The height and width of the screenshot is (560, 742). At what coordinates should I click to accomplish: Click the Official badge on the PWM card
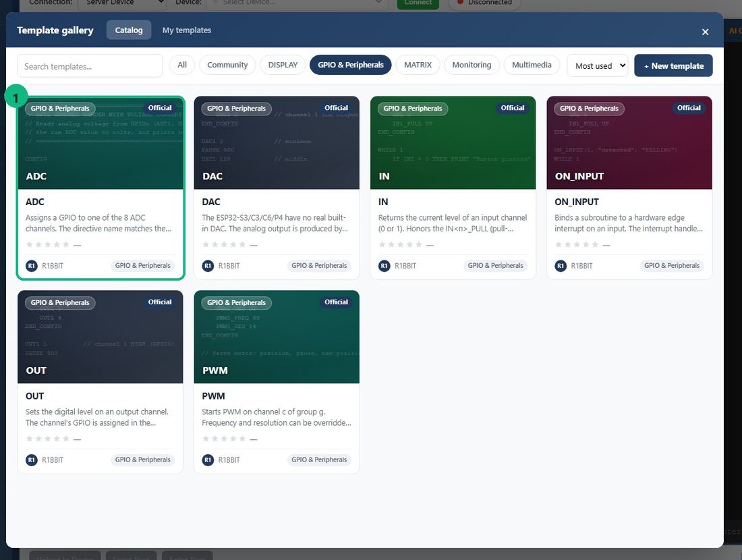(337, 302)
